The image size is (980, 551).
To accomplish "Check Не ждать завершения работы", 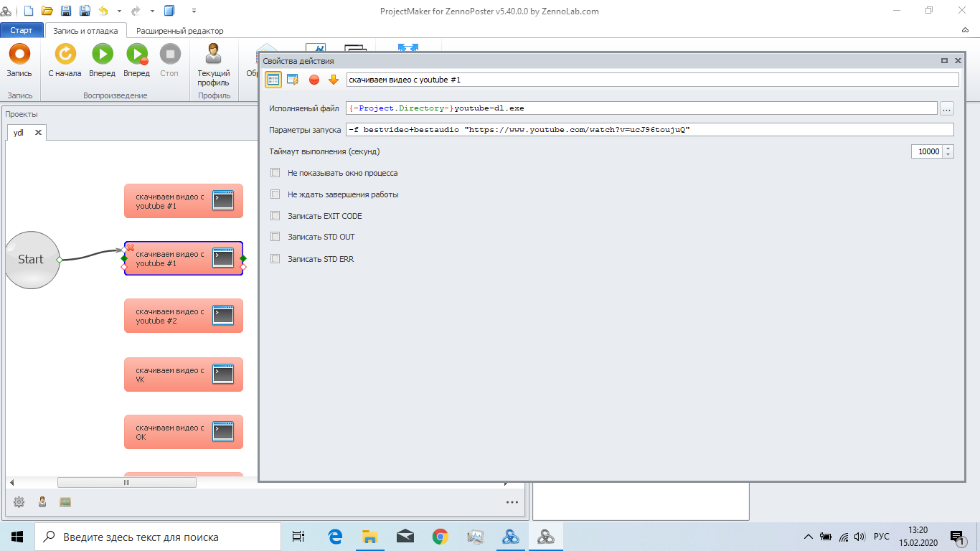I will [275, 194].
